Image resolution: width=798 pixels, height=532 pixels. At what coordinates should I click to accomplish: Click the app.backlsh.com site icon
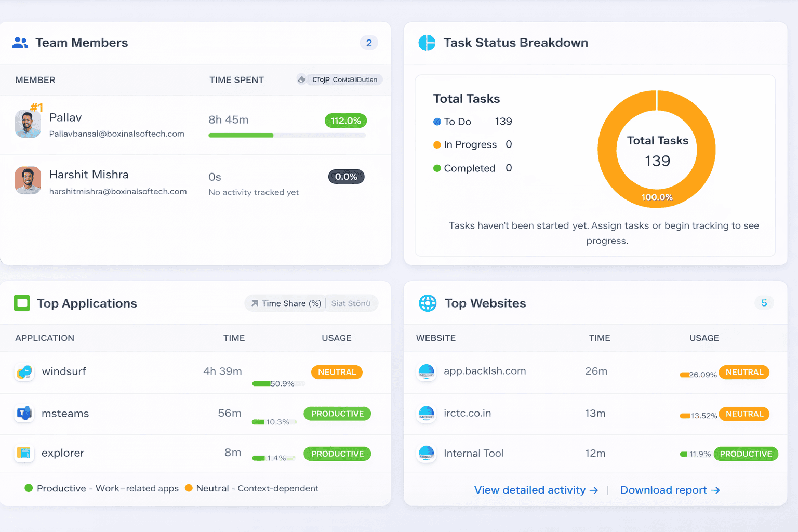pyautogui.click(x=427, y=372)
